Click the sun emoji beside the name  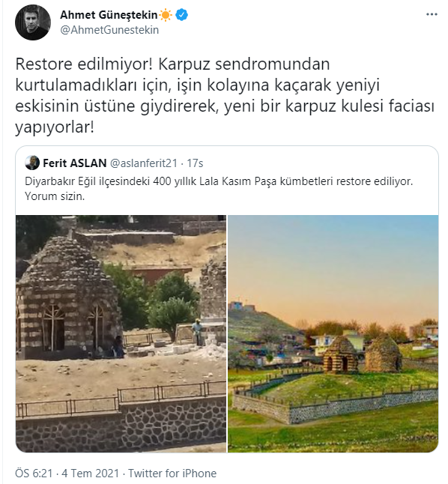click(166, 15)
